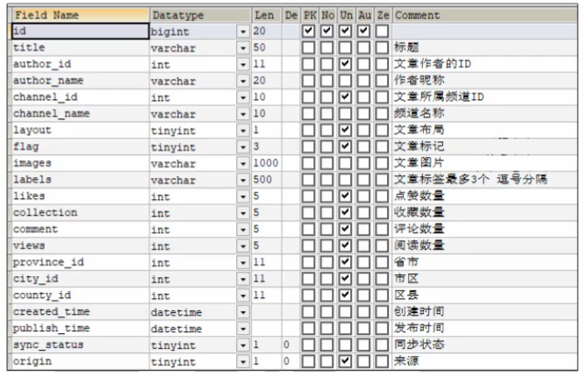Select the labels field name cell

point(81,180)
